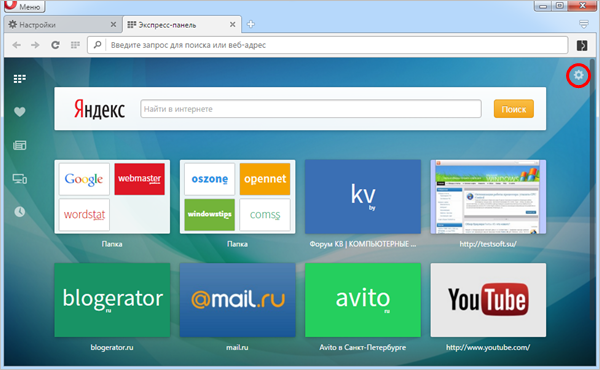Open the avito speed dial tile

363,300
